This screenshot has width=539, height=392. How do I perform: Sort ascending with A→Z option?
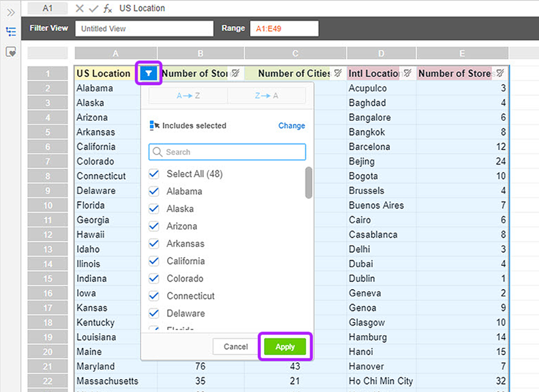pos(188,95)
